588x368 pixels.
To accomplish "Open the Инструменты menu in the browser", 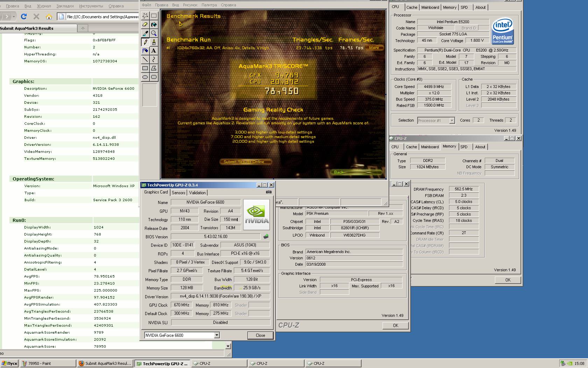I will tap(91, 6).
